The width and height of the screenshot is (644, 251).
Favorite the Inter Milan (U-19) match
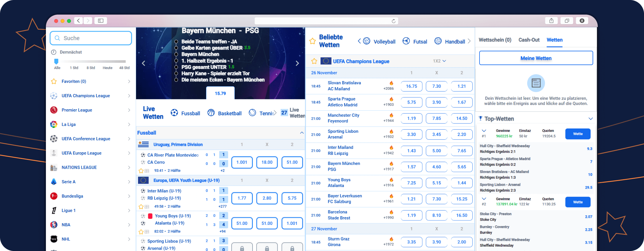pos(141,207)
